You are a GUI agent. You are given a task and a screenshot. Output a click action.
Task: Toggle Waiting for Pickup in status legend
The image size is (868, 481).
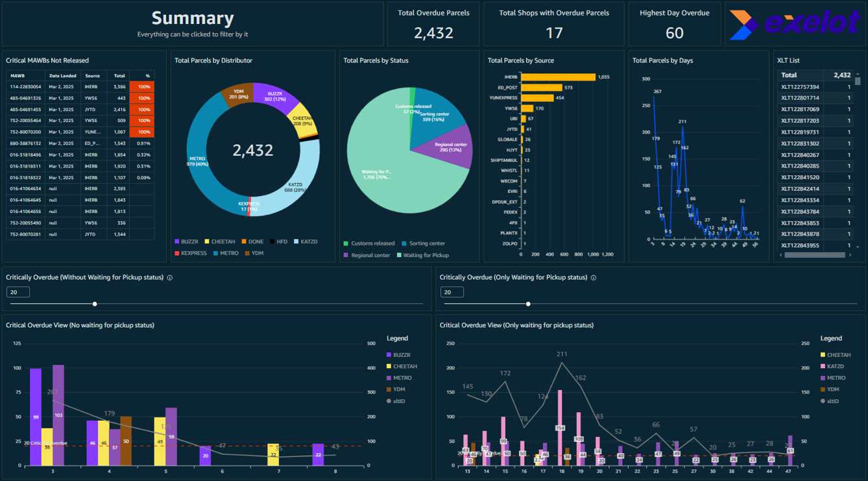click(x=400, y=255)
